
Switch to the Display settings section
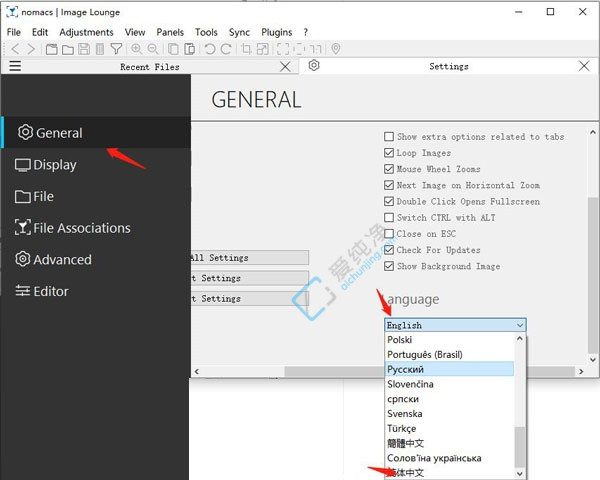(96, 165)
